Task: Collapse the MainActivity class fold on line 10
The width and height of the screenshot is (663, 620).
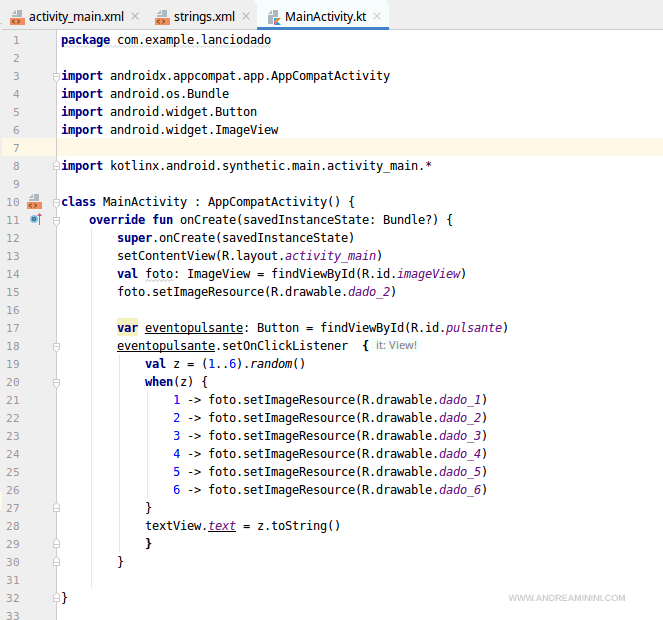Action: (x=56, y=203)
